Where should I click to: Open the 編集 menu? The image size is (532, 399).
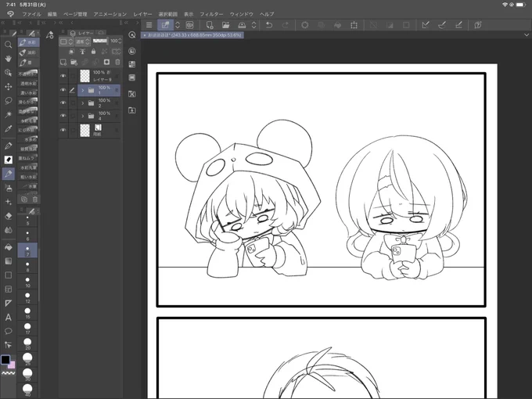(x=52, y=14)
